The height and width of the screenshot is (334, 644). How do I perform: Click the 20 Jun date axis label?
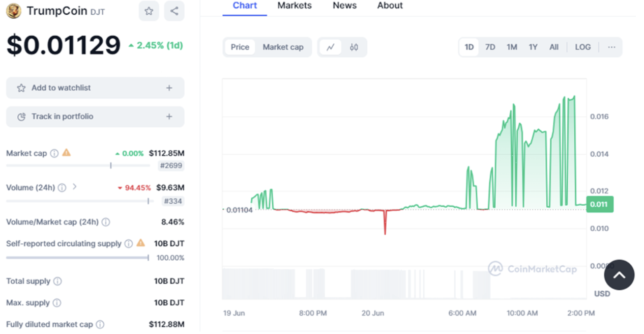pyautogui.click(x=373, y=313)
